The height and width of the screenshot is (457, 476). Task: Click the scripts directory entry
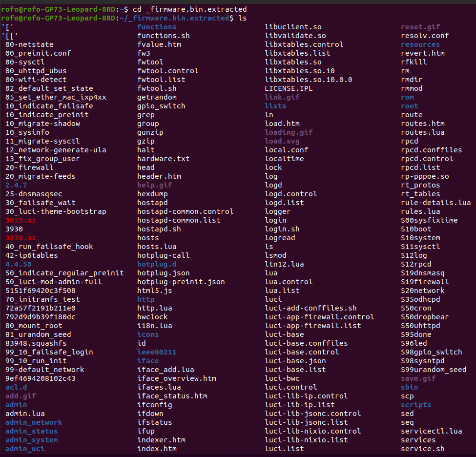click(416, 405)
